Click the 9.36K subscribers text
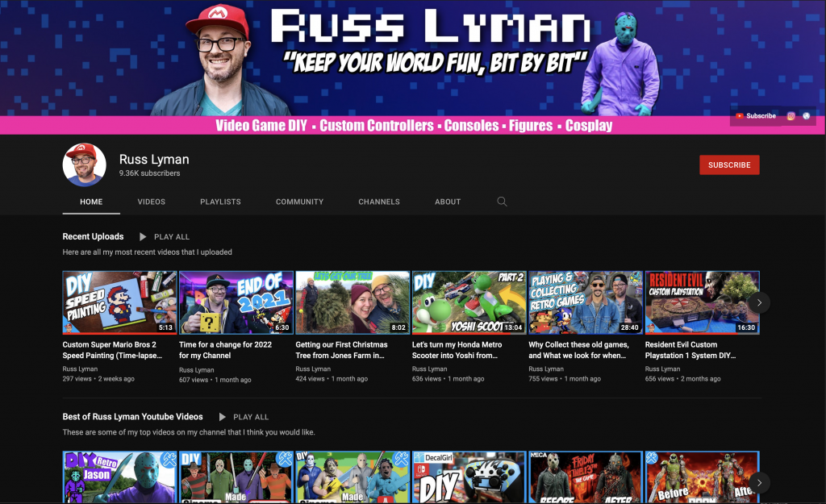The width and height of the screenshot is (826, 504). tap(149, 173)
